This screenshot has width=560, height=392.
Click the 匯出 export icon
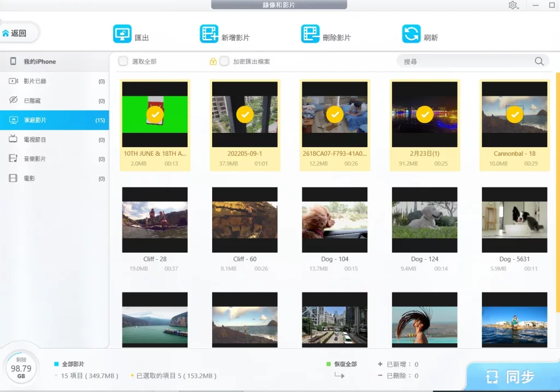[122, 33]
